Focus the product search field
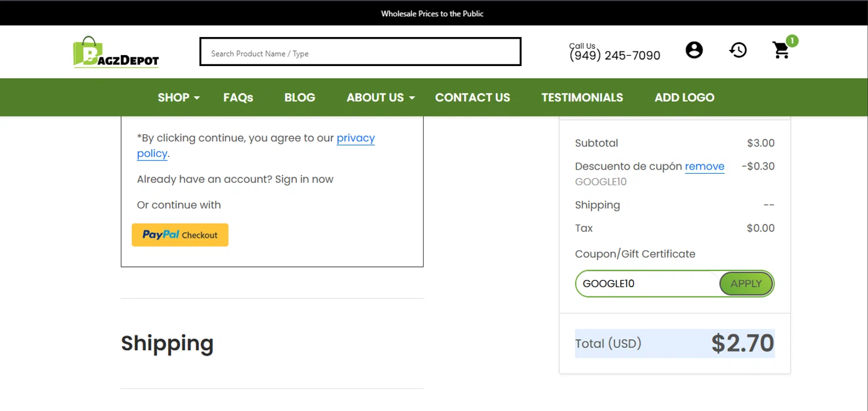 pos(360,52)
